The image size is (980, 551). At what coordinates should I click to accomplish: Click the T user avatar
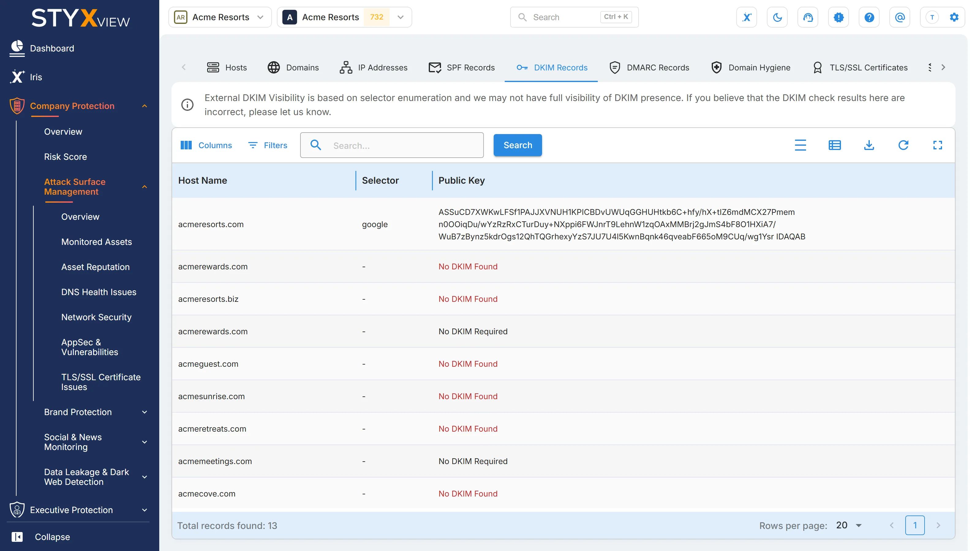[x=932, y=17]
